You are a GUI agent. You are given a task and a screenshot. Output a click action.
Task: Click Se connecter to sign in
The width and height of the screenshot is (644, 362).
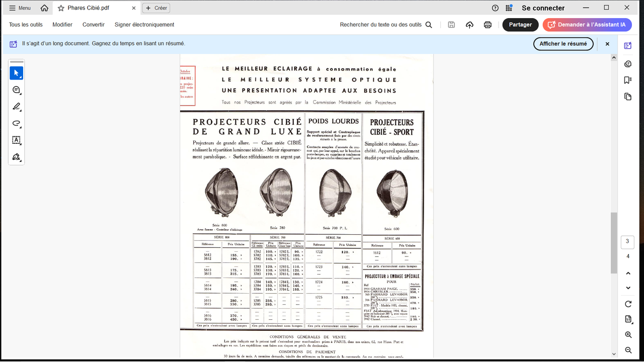click(543, 8)
